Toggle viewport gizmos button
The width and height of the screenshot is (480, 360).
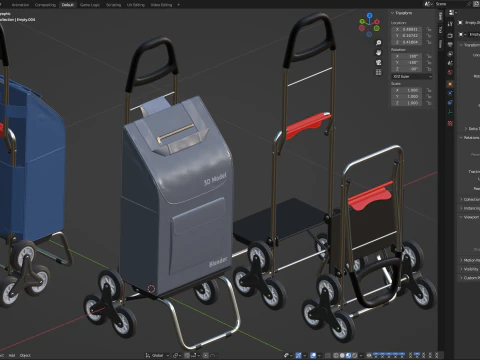[x=298, y=355]
